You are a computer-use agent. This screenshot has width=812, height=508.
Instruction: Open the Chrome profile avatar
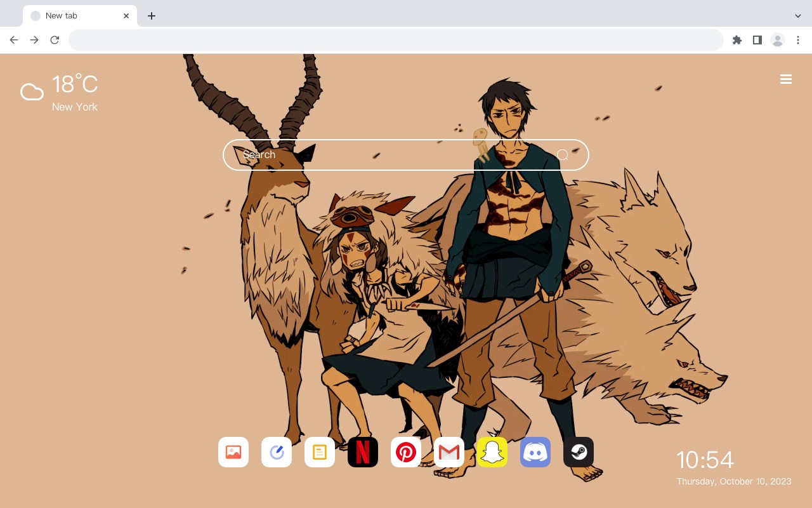click(778, 40)
